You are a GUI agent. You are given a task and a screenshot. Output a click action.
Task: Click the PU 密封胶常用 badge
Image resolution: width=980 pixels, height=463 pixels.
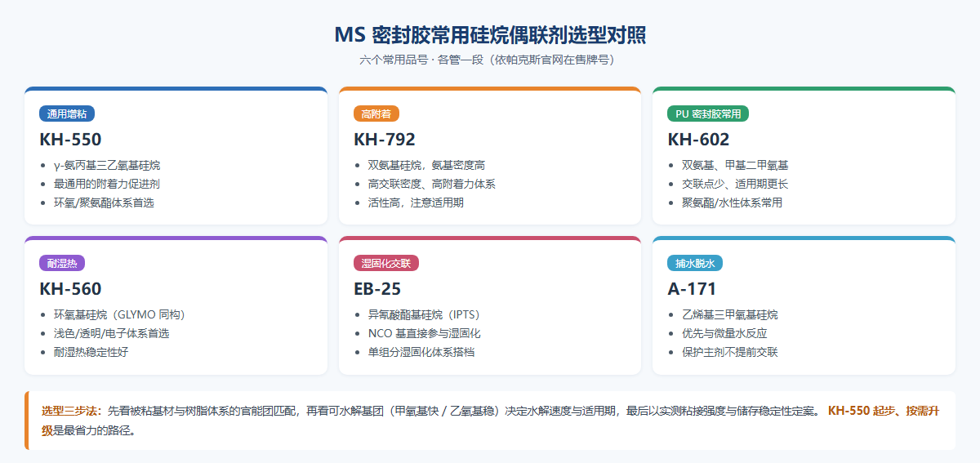point(708,114)
